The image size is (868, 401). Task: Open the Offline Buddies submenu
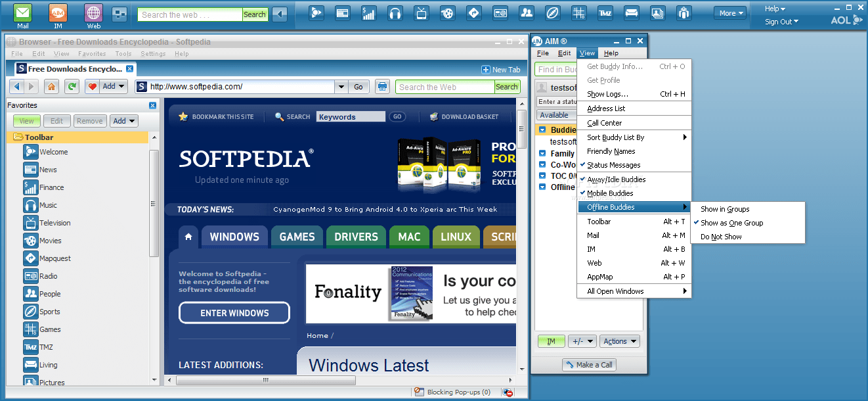(634, 207)
